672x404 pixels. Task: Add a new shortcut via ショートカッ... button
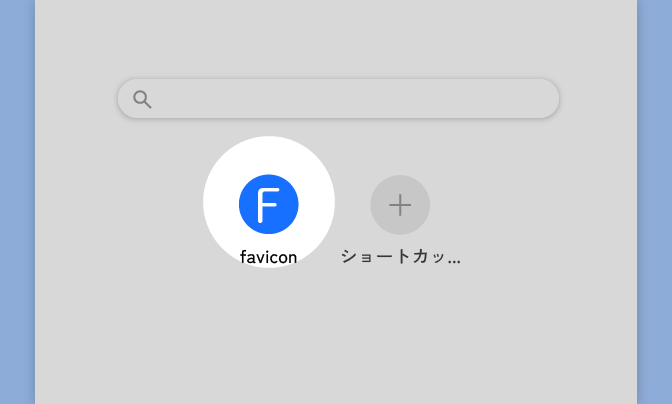click(x=400, y=205)
